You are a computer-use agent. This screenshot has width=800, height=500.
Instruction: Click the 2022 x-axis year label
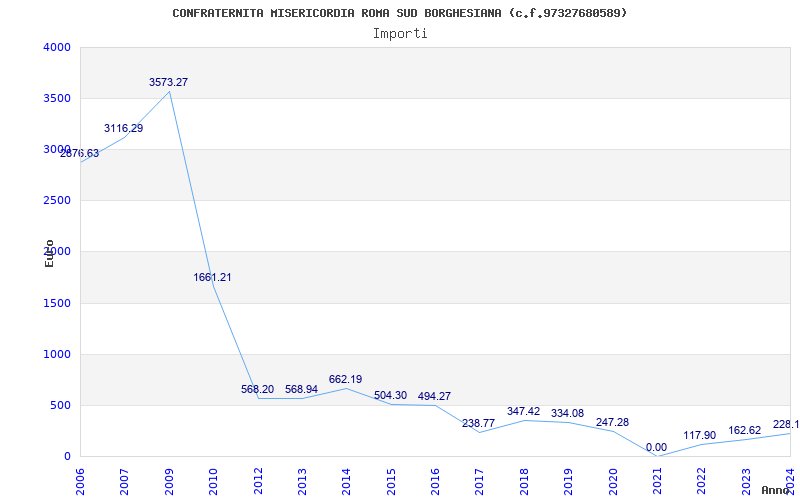pos(702,482)
